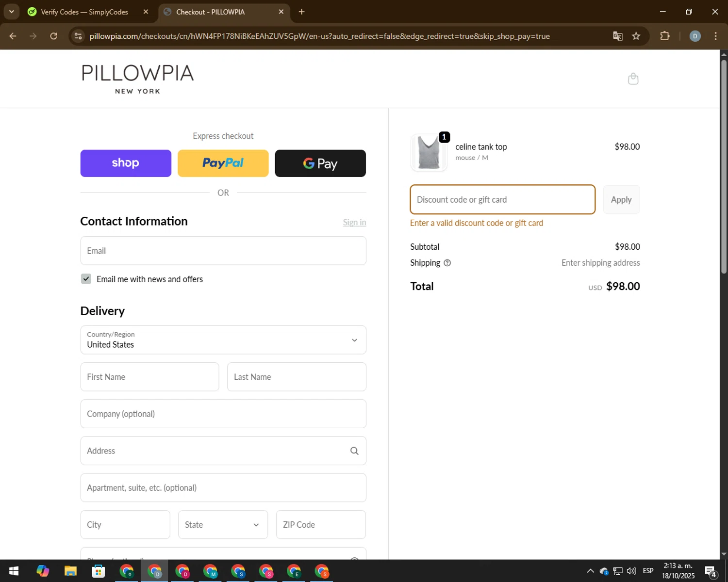Show hidden system tray icons

click(x=590, y=571)
